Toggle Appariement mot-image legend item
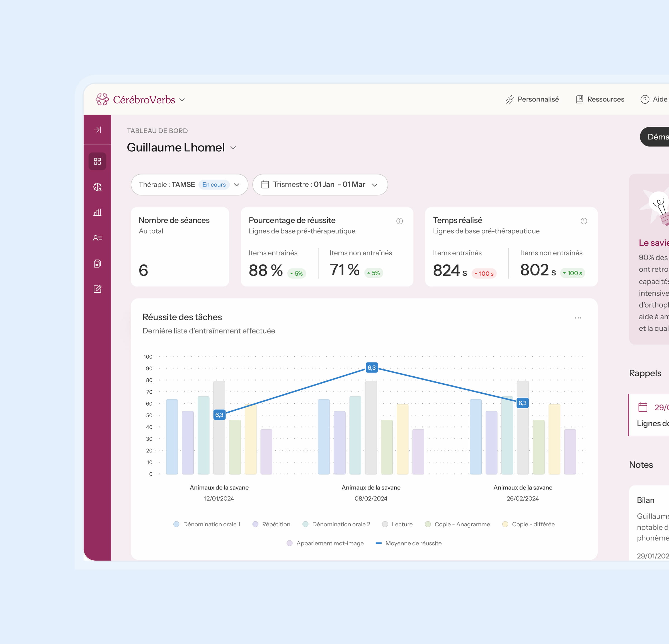669x644 pixels. pyautogui.click(x=325, y=543)
